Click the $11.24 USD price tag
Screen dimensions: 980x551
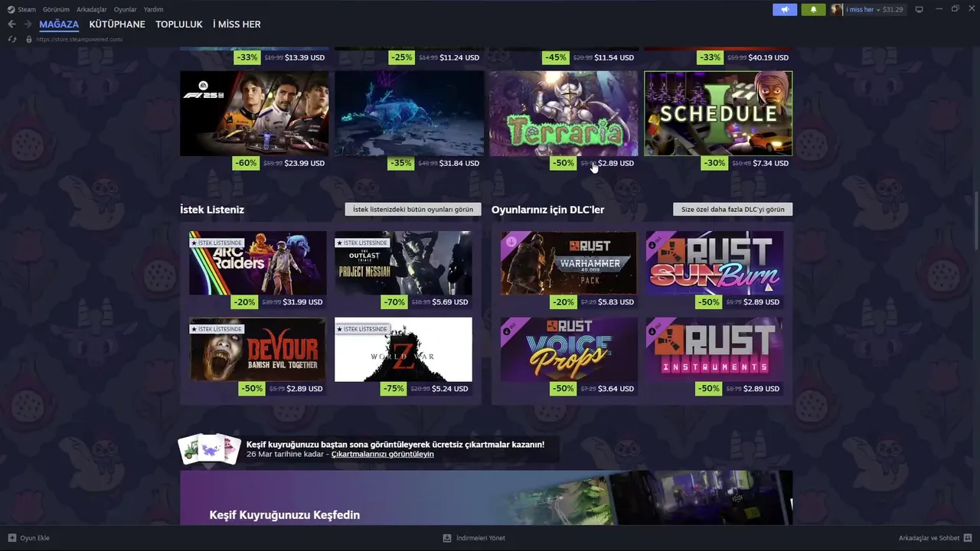pyautogui.click(x=459, y=57)
